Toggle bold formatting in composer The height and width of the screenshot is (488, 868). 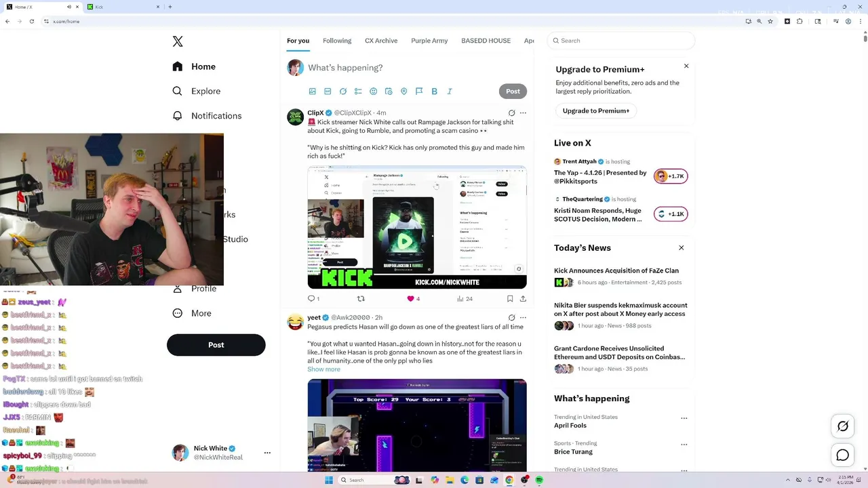pos(434,91)
